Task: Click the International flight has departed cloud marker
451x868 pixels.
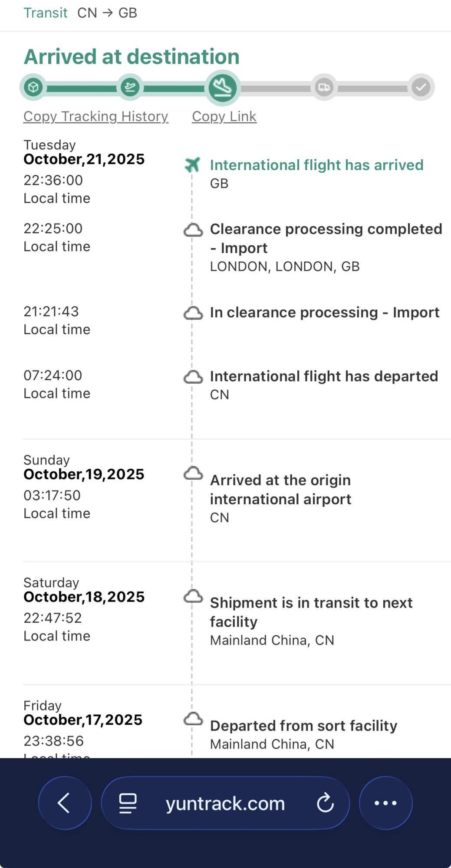Action: tap(193, 377)
